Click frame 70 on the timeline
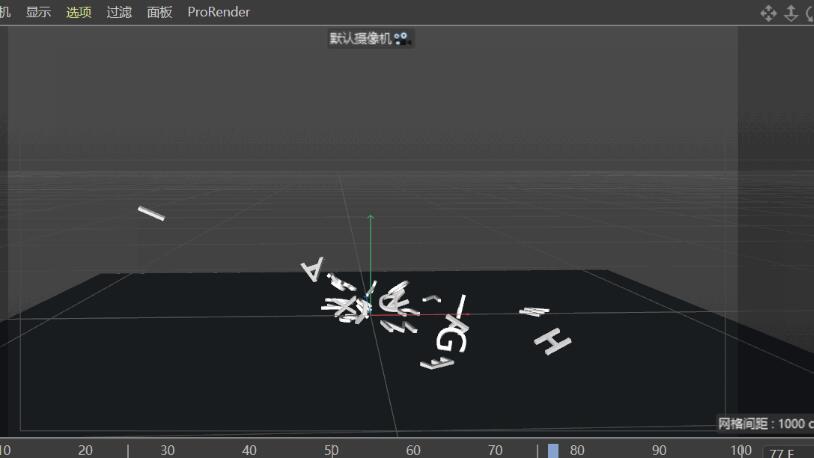Image resolution: width=814 pixels, height=458 pixels. point(495,450)
